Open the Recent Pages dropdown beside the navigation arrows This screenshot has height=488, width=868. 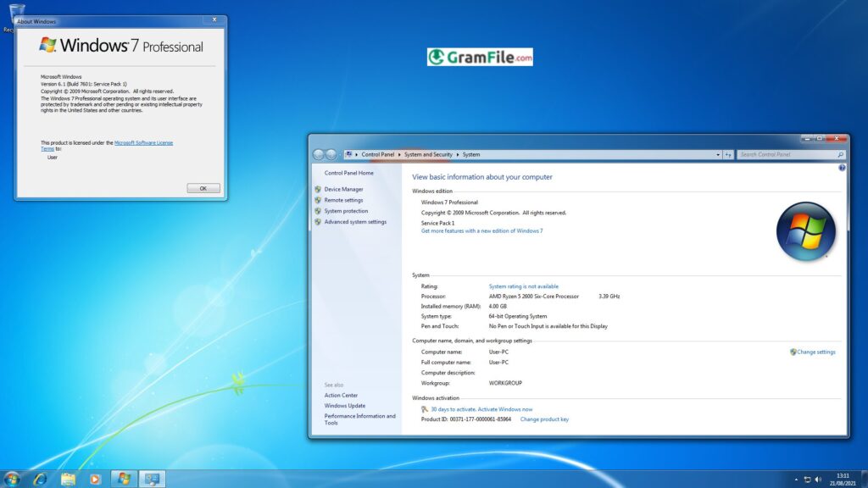click(342, 155)
